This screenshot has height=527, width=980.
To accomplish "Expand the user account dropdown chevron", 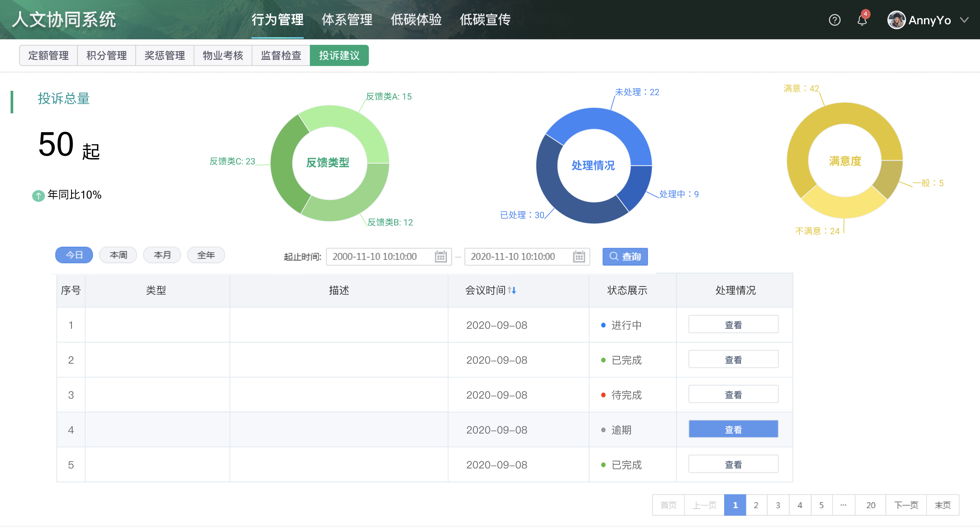I will (964, 20).
